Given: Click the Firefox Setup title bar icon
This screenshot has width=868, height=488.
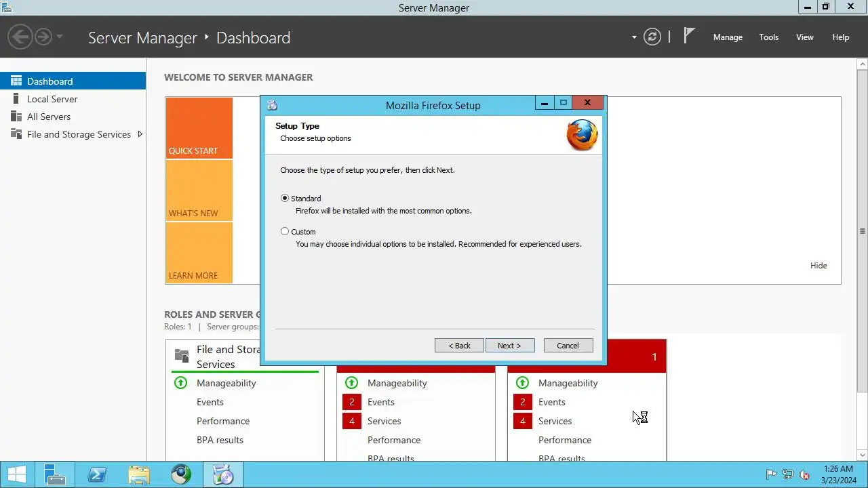Looking at the screenshot, I should (272, 105).
